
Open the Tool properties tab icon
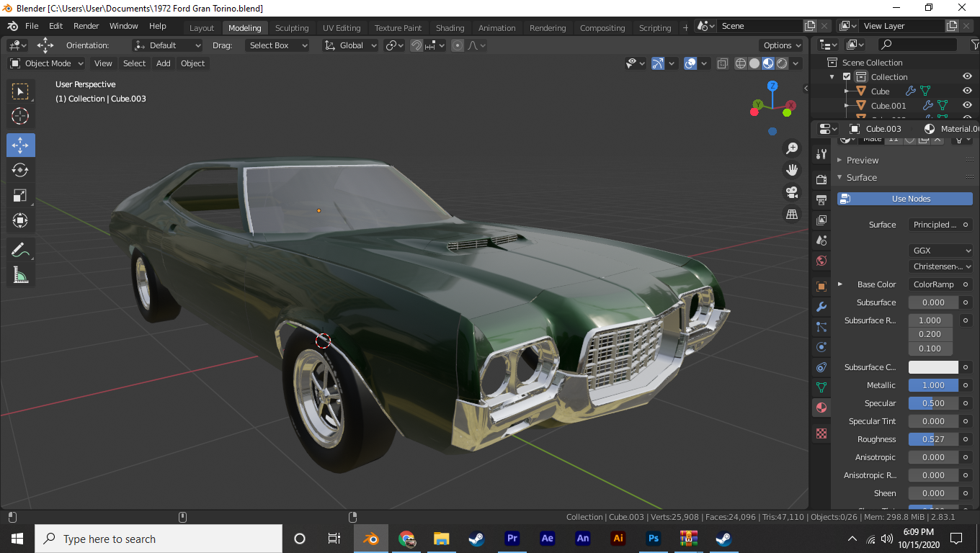(821, 154)
